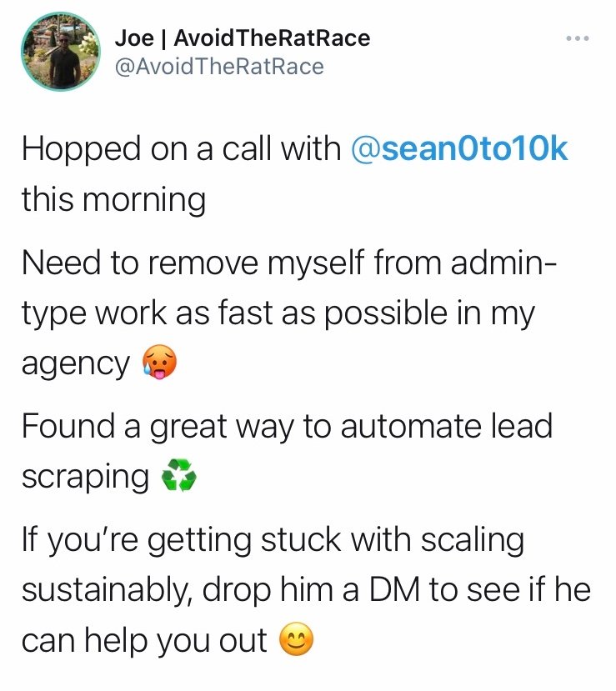Viewport: 616px width, 691px height.
Task: Click Joe's circular profile avatar
Action: 61,52
